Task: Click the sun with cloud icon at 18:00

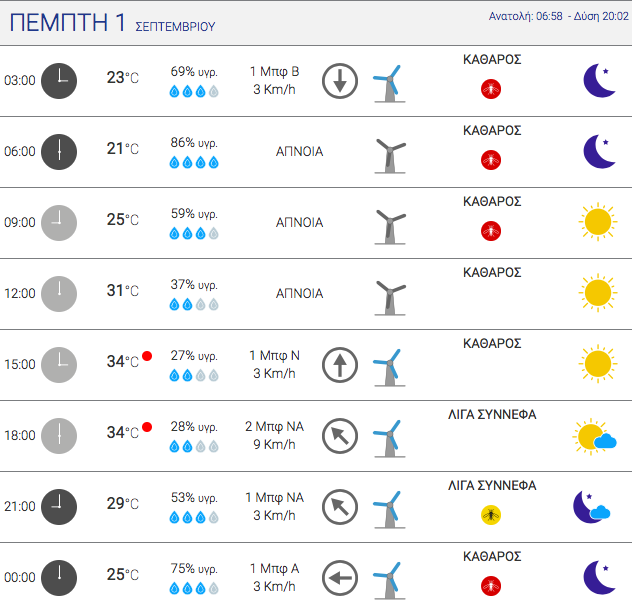Action: [595, 436]
